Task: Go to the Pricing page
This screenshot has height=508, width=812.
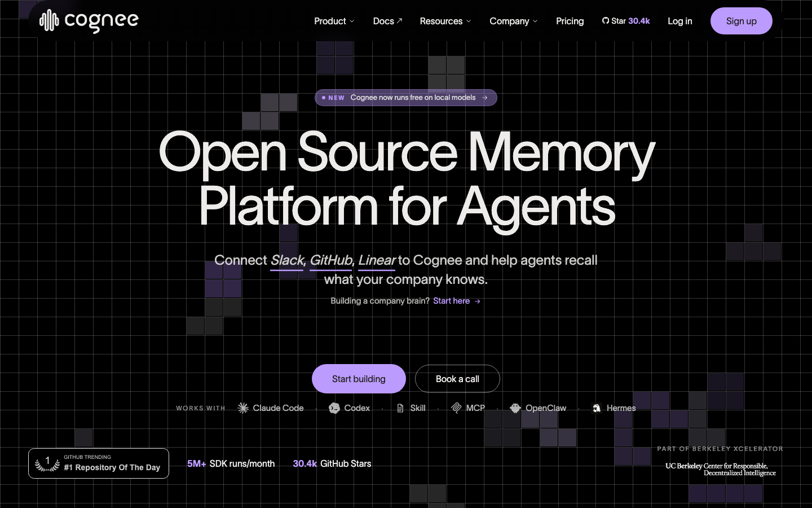Action: click(570, 21)
